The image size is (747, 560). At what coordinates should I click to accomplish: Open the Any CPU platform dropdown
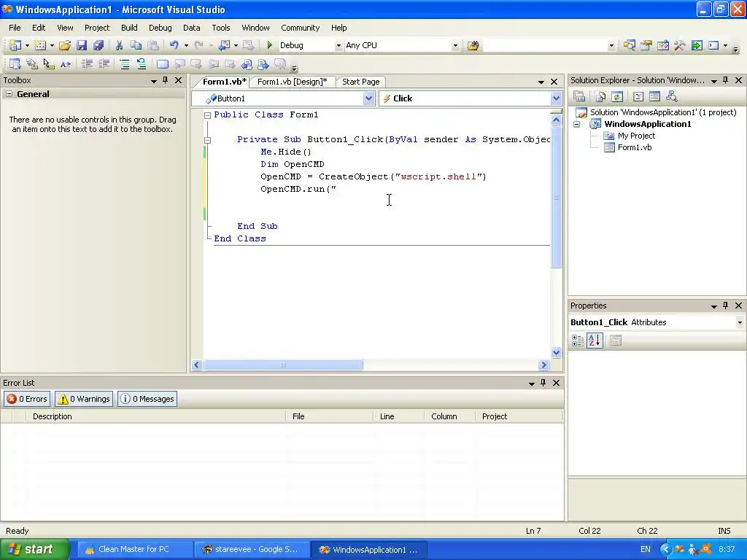pos(455,46)
